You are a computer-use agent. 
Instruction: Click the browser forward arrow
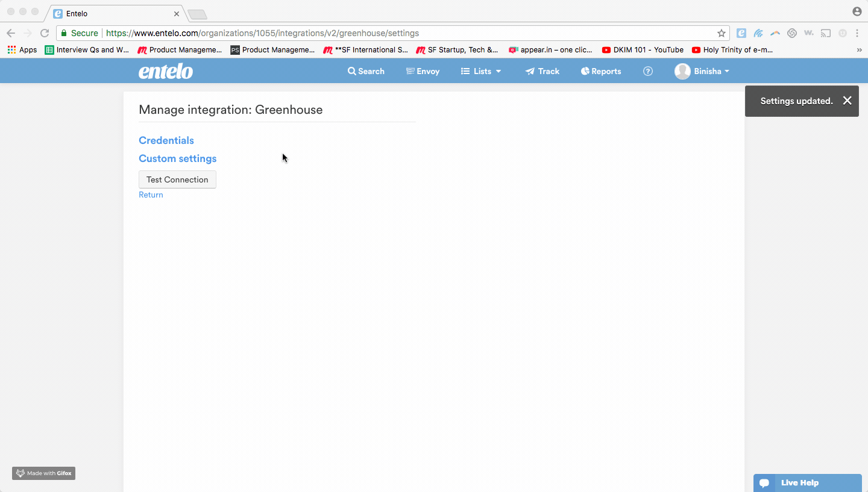(x=28, y=33)
